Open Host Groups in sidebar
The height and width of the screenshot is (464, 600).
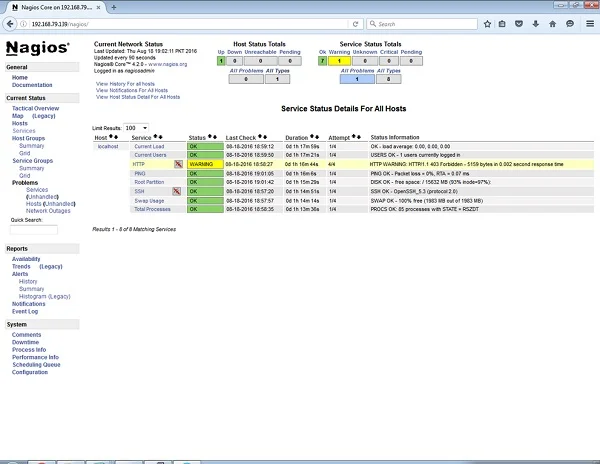(x=28, y=138)
